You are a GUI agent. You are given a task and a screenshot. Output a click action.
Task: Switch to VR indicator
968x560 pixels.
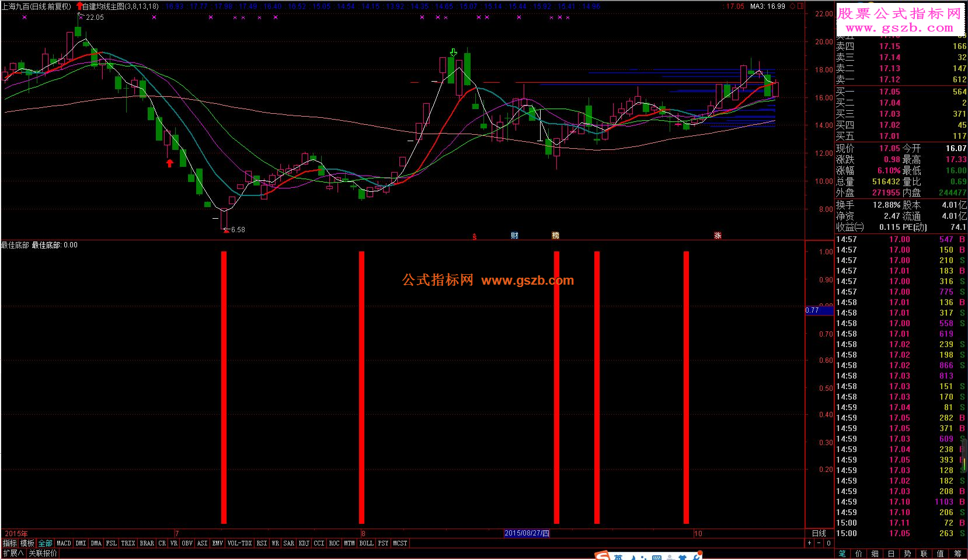click(x=174, y=543)
